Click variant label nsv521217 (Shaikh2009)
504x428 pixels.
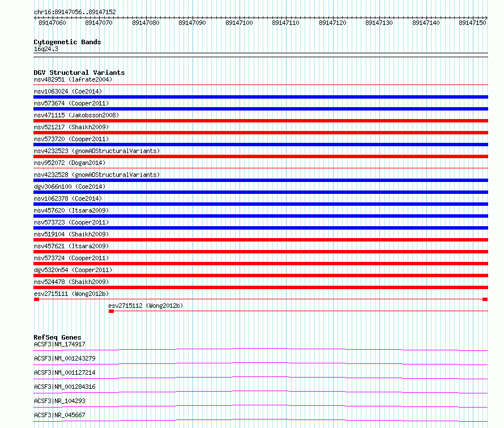pyautogui.click(x=71, y=127)
